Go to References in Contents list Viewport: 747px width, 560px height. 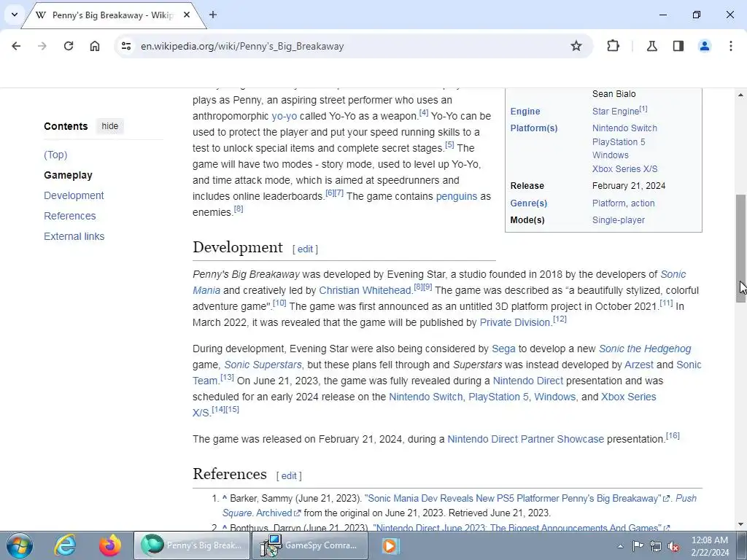coord(69,216)
